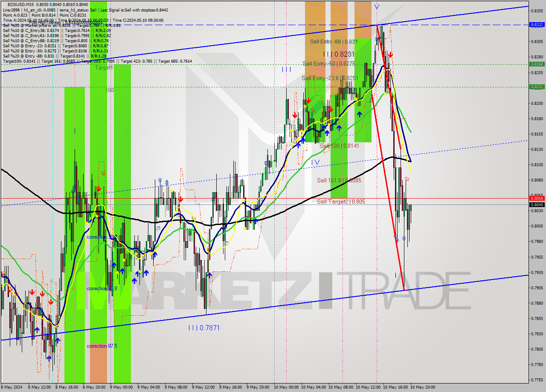546x392 pixels.
Task: Click the '8 May 16:00' time label
Action: 67,387
